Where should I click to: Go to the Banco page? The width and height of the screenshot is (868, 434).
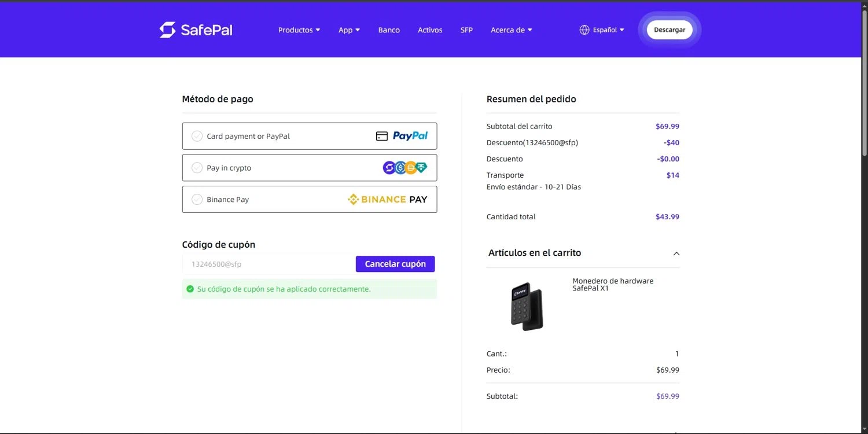point(389,30)
